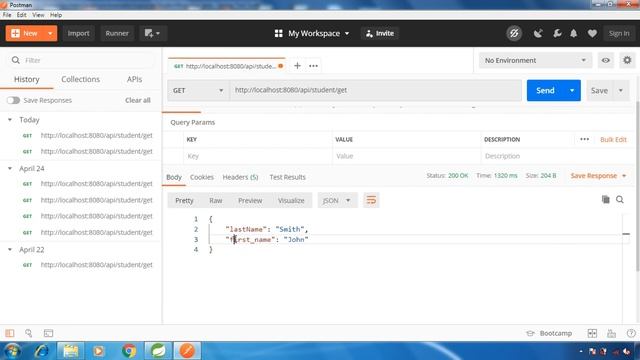Copy response with the clipboard icon

click(x=605, y=199)
